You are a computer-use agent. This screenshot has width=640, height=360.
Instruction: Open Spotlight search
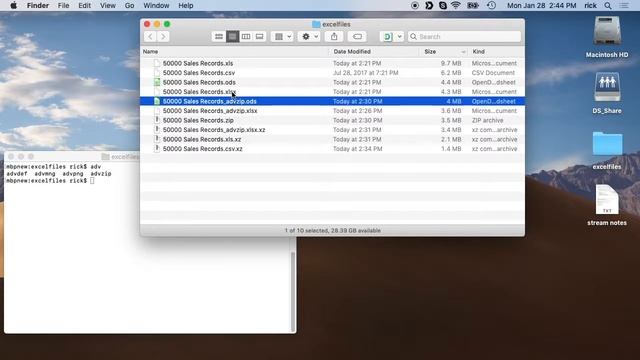[x=608, y=6]
